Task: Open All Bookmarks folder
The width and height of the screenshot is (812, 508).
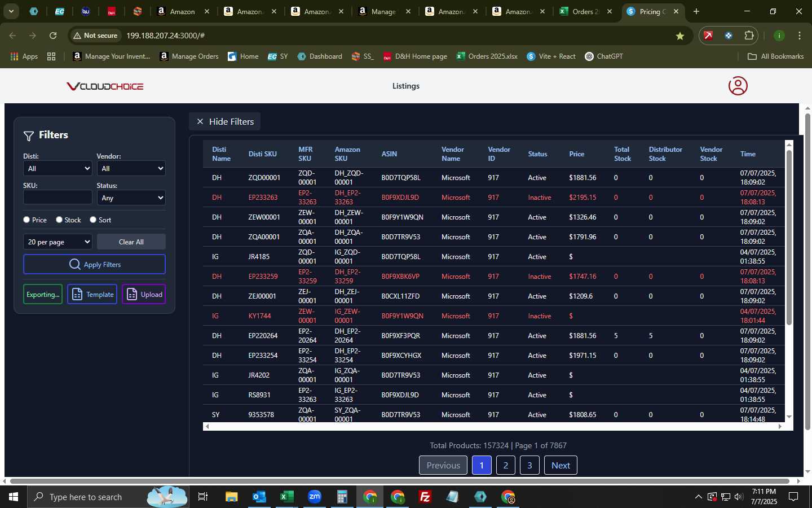Action: point(775,56)
